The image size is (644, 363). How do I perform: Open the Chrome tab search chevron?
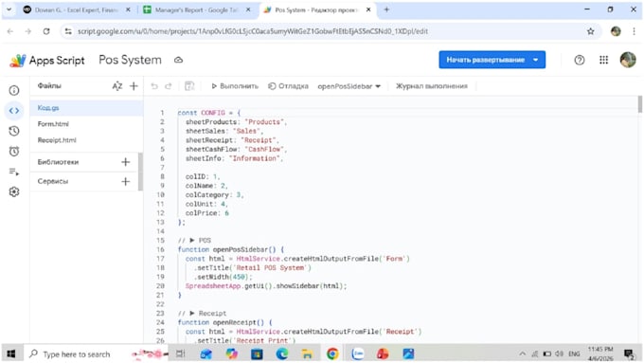coord(9,9)
